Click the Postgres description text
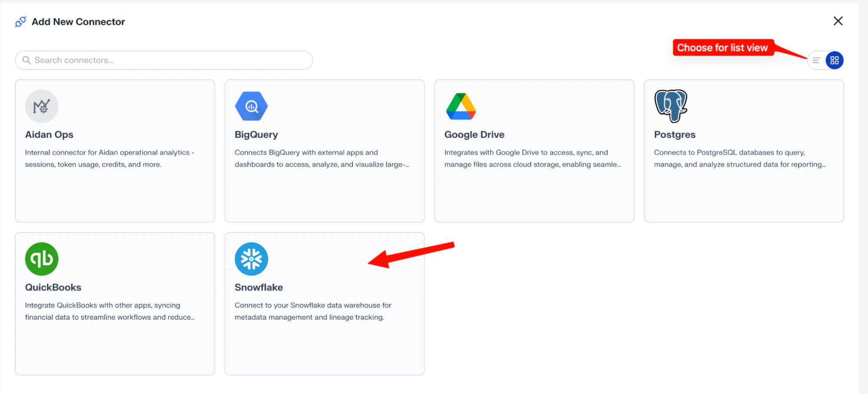Image resolution: width=868 pixels, height=394 pixels. [x=740, y=159]
